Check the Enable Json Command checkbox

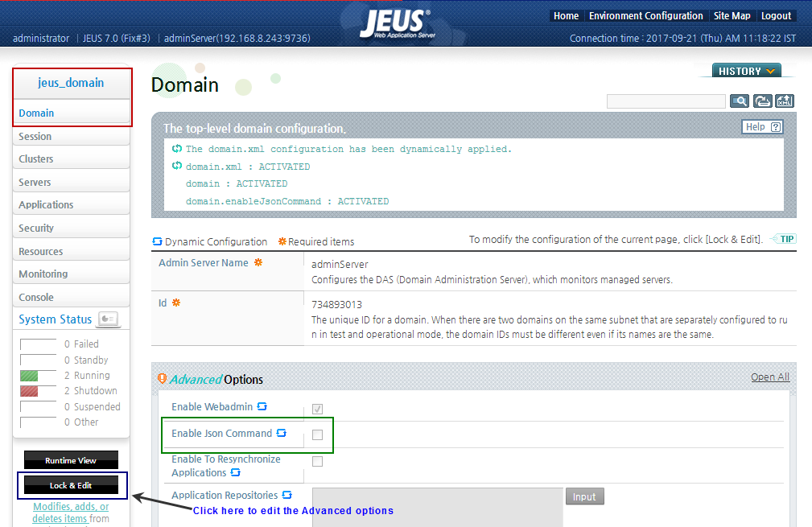(317, 434)
